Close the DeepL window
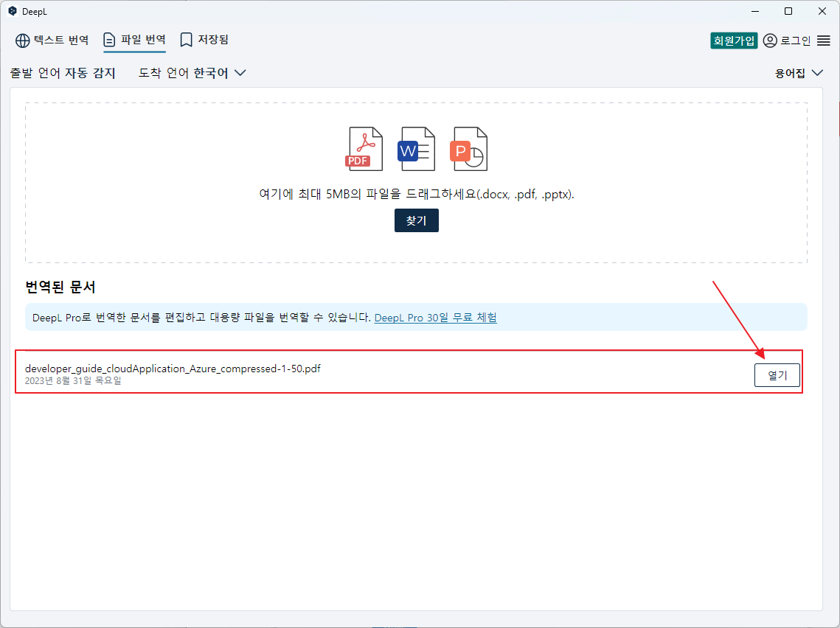Image resolution: width=840 pixels, height=628 pixels. [822, 11]
